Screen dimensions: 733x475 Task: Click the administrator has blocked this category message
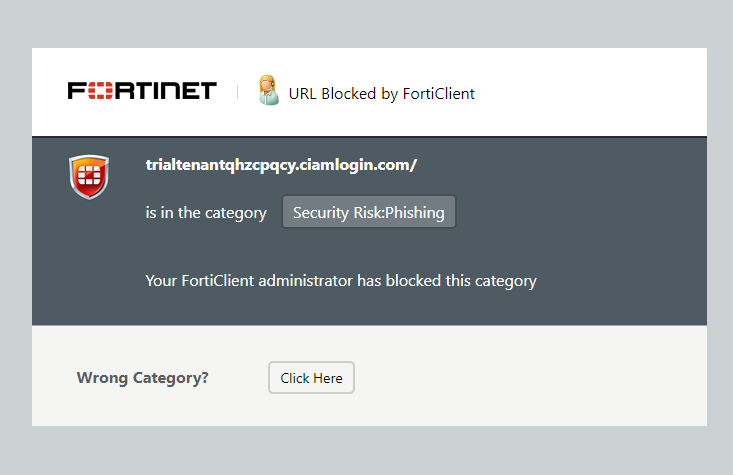pyautogui.click(x=341, y=281)
